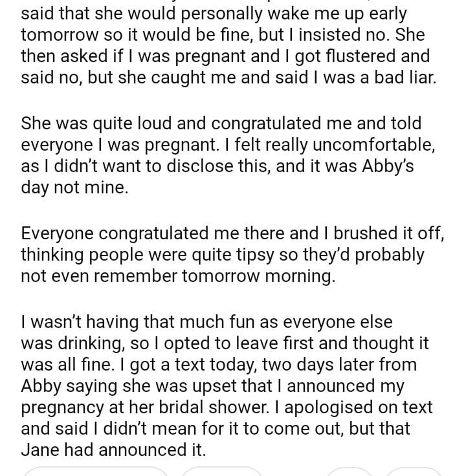Click the phrase "Jane had announced it."
The image size is (466, 476).
point(113,451)
